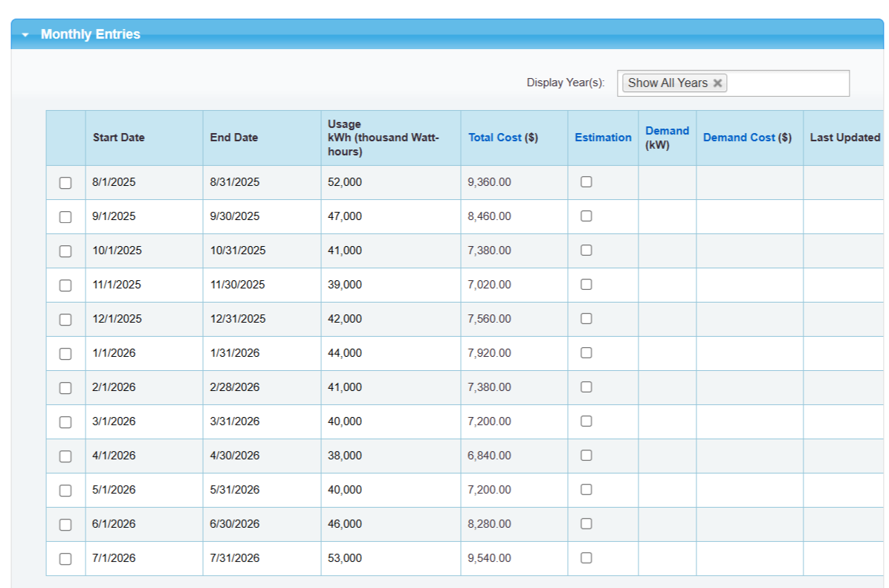The height and width of the screenshot is (588, 889).
Task: Select the row checkbox for 7/1/2026
Action: pos(65,558)
